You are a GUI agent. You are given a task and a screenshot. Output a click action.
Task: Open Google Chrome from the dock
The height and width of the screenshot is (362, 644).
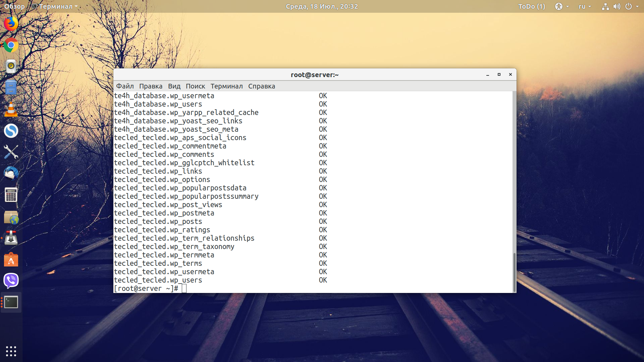[11, 45]
